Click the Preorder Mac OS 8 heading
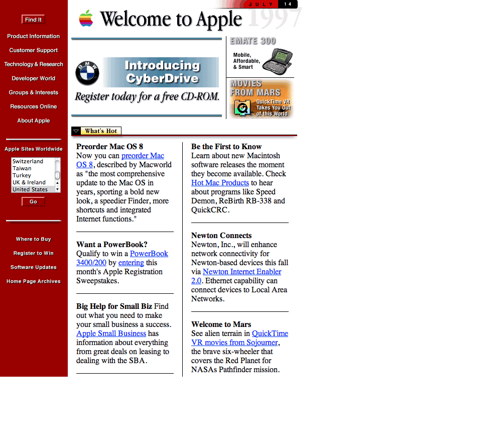The height and width of the screenshot is (448, 502). tap(109, 147)
